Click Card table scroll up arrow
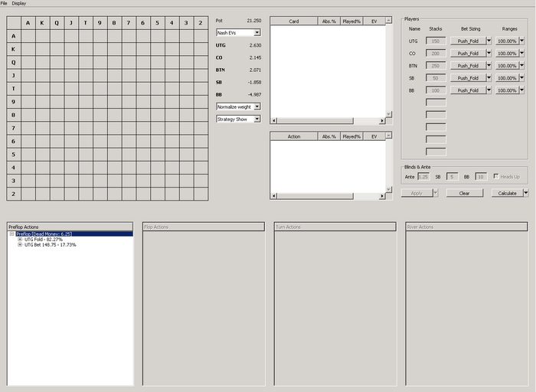Image resolution: width=536 pixels, height=392 pixels. pos(389,21)
